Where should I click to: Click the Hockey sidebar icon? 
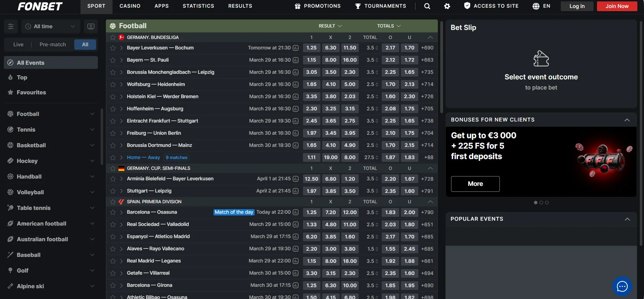coord(10,161)
